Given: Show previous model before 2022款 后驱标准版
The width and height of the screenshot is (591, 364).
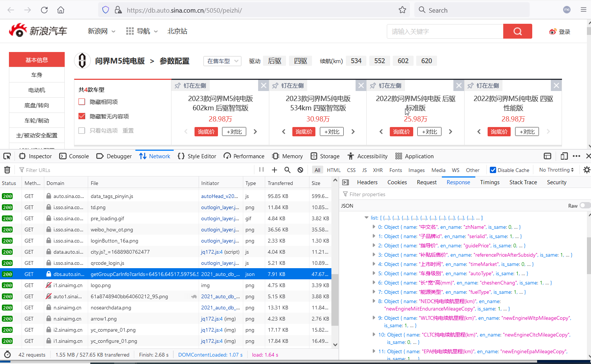Looking at the screenshot, I should (381, 131).
